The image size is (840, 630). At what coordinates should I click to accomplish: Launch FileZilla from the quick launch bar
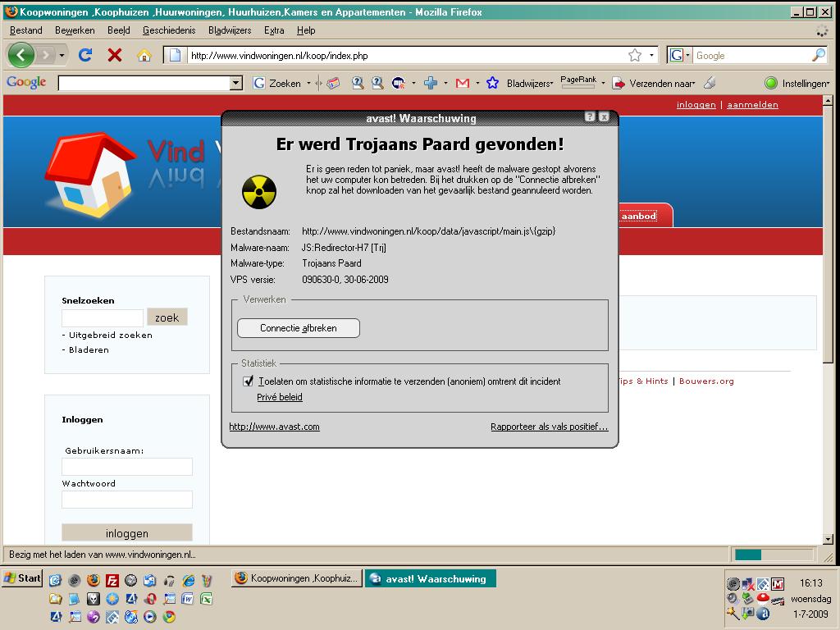[x=112, y=581]
